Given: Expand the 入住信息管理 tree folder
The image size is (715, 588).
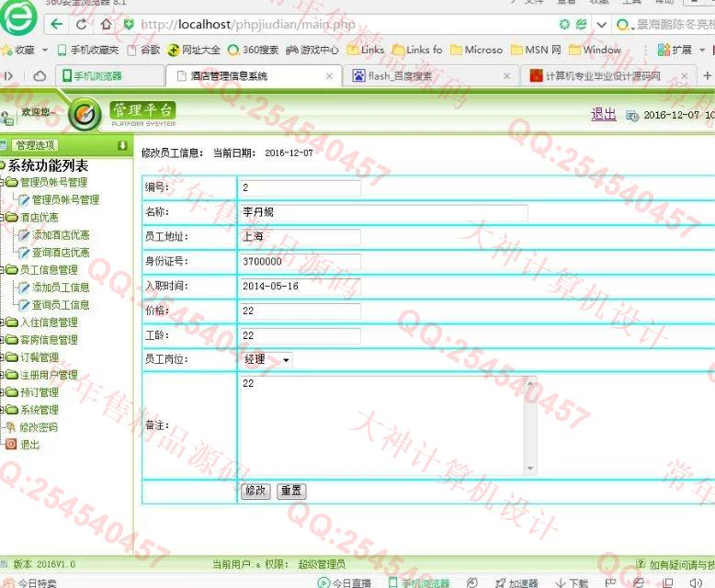Looking at the screenshot, I should point(11,322).
